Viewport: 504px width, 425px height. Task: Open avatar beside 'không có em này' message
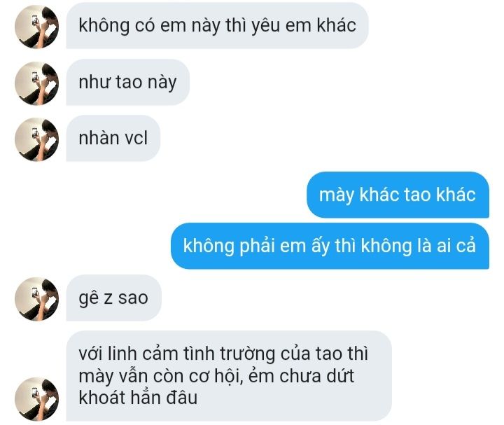click(x=36, y=27)
